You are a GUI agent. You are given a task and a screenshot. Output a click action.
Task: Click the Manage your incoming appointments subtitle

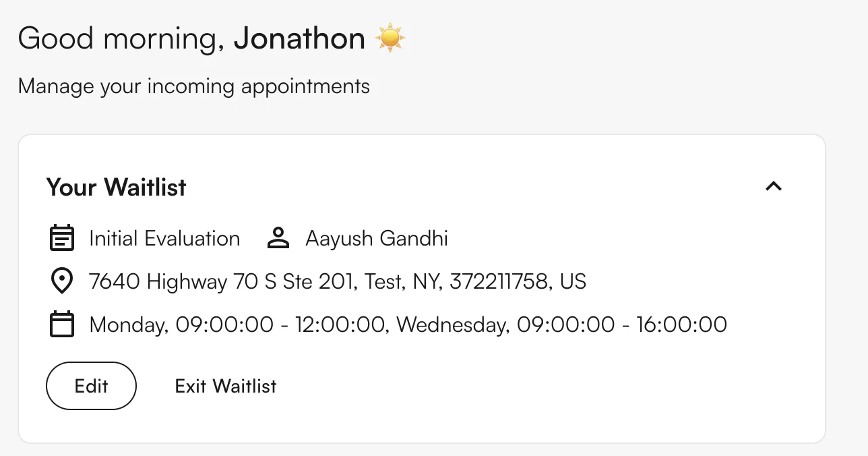pyautogui.click(x=193, y=86)
